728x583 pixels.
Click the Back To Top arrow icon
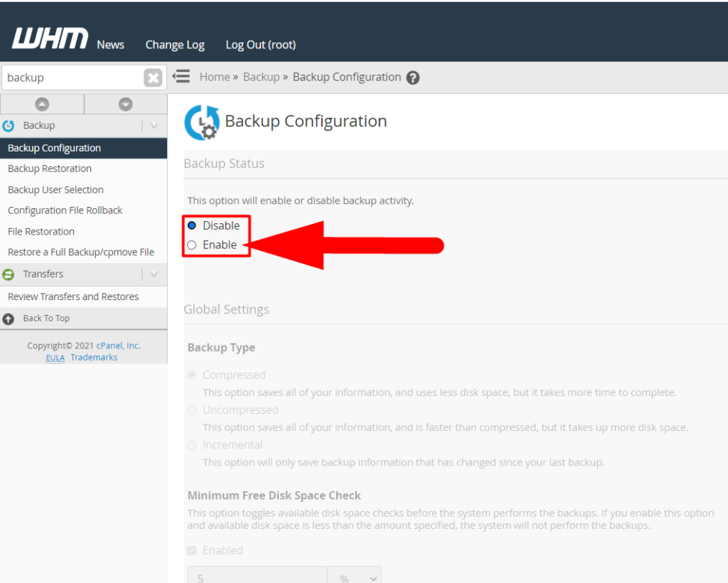(9, 319)
